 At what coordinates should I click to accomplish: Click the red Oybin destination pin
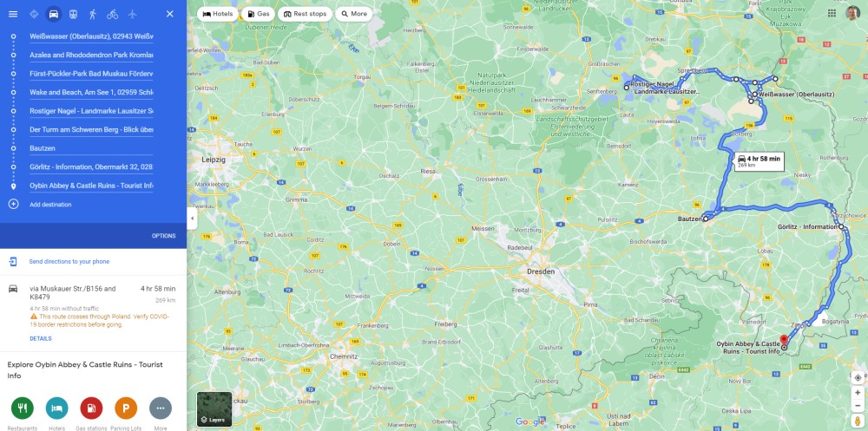click(x=784, y=340)
